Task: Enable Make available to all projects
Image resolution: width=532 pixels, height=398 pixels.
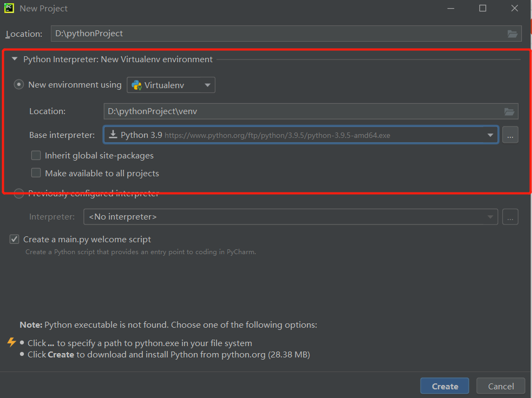Action: (36, 173)
